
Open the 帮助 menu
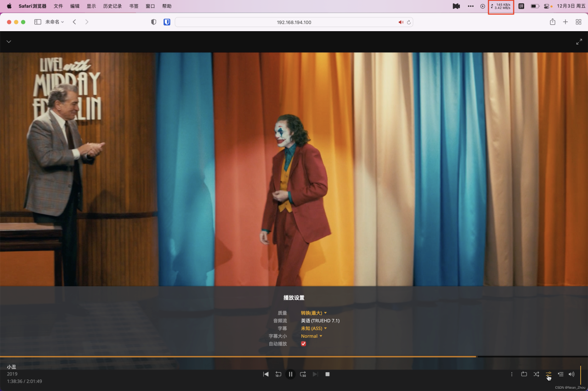[167, 6]
